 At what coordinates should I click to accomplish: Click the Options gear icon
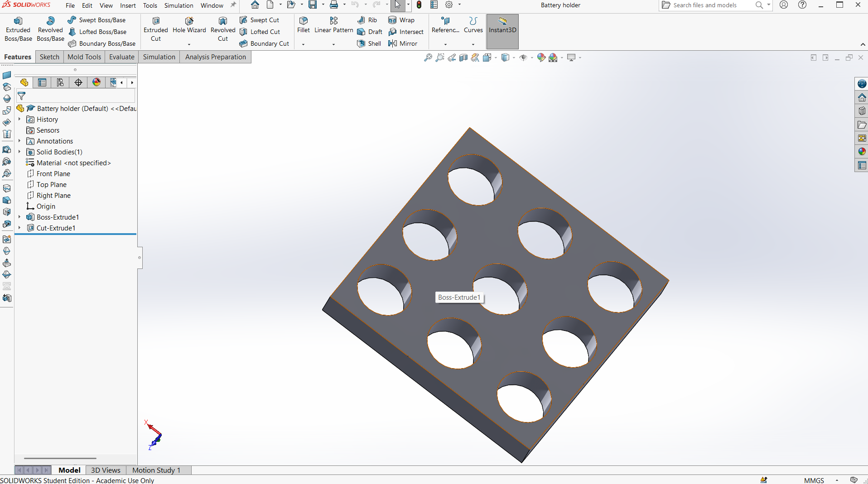[449, 5]
